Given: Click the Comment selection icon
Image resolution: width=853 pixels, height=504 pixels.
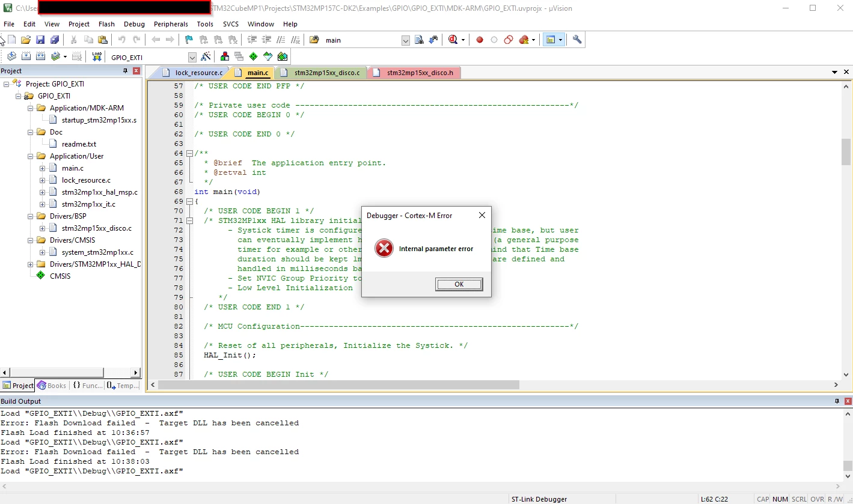Looking at the screenshot, I should coord(281,40).
